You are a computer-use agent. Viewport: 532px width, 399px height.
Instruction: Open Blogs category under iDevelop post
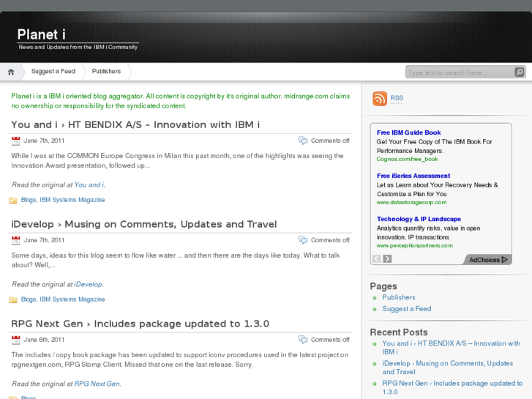(x=29, y=299)
